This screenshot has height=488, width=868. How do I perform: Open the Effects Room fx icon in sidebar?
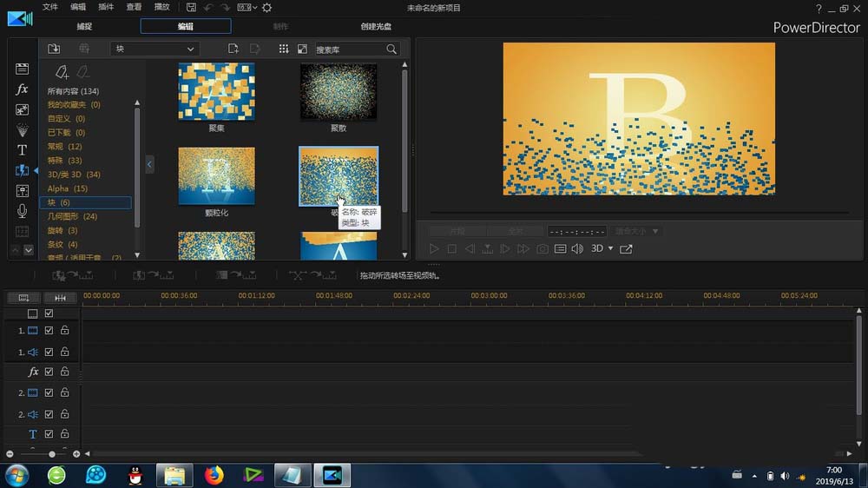coord(23,89)
